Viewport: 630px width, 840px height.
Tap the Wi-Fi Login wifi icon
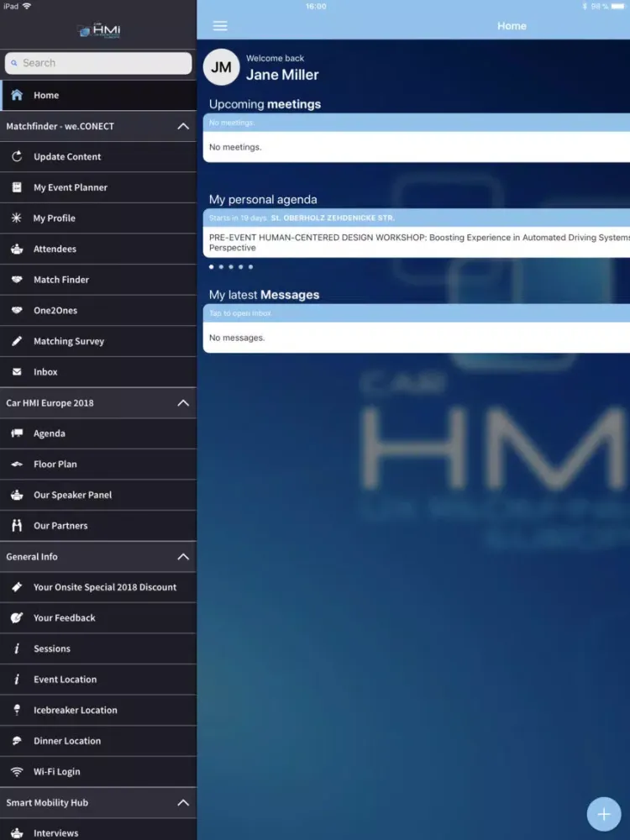[x=17, y=771]
